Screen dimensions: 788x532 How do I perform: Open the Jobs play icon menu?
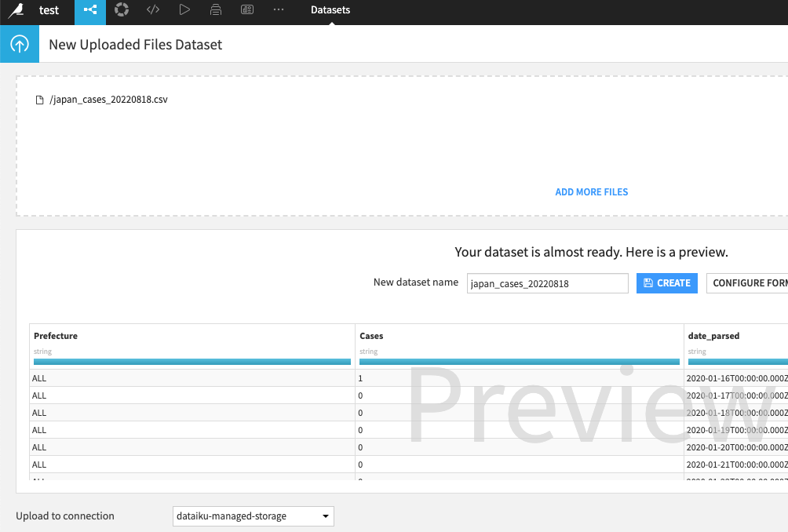point(184,10)
